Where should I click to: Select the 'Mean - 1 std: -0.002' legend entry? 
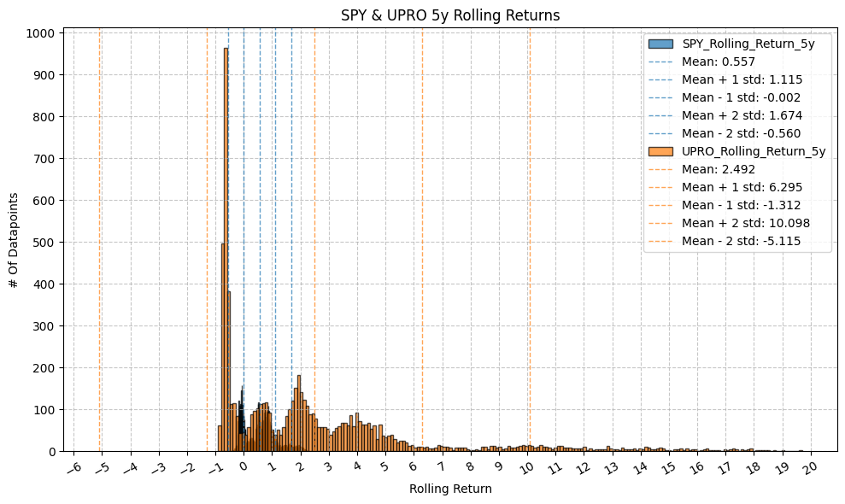tap(742, 97)
